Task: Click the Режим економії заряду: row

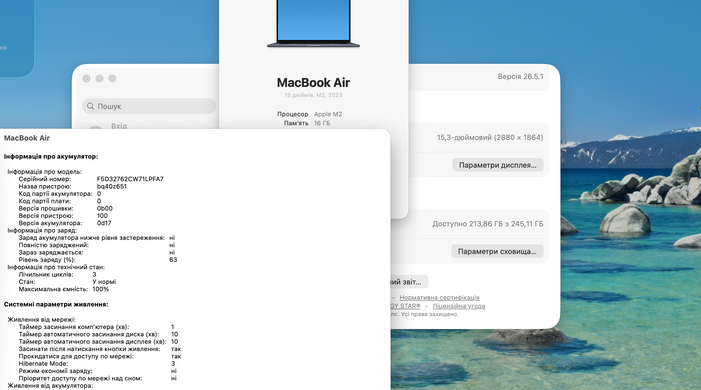Action: point(97,371)
